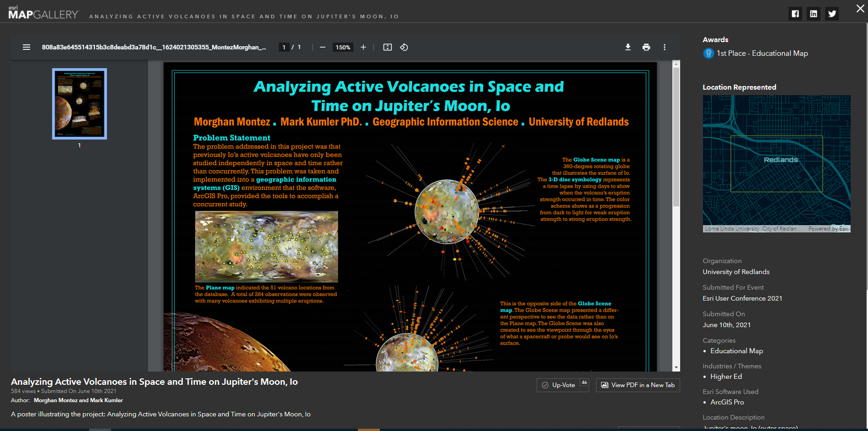Screen dimensions: 868x431
Task: Rotate the PDF counterclockwise
Action: (x=404, y=47)
